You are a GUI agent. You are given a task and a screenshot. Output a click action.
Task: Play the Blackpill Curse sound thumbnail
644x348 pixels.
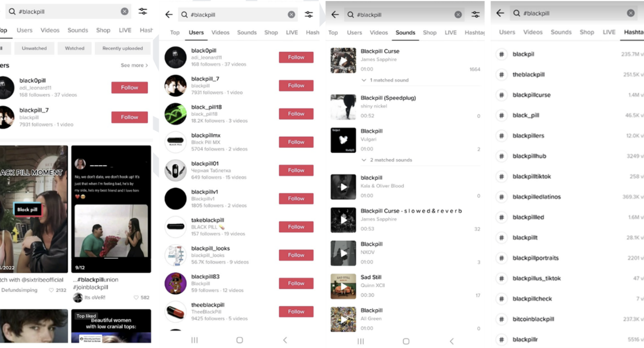343,60
